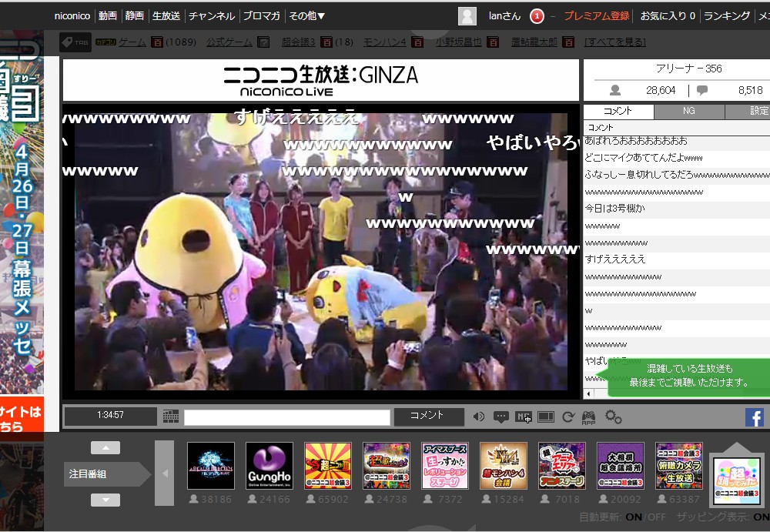Select comment どこにマイクあててんだよwww
This screenshot has height=532, width=770.
coord(676,158)
